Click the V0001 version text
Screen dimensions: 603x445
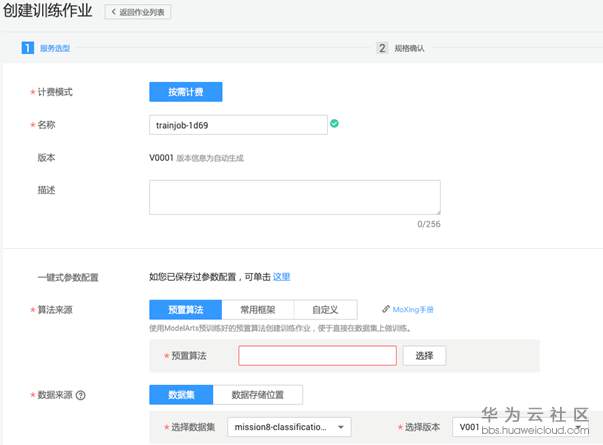pyautogui.click(x=161, y=158)
